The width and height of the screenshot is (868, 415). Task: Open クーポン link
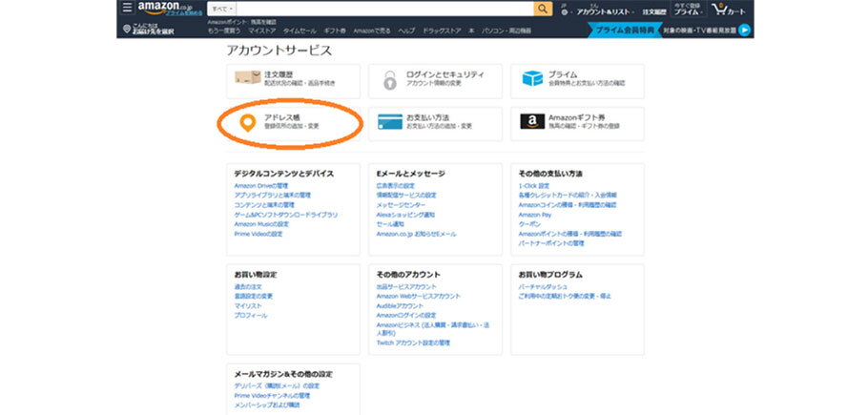[529, 224]
